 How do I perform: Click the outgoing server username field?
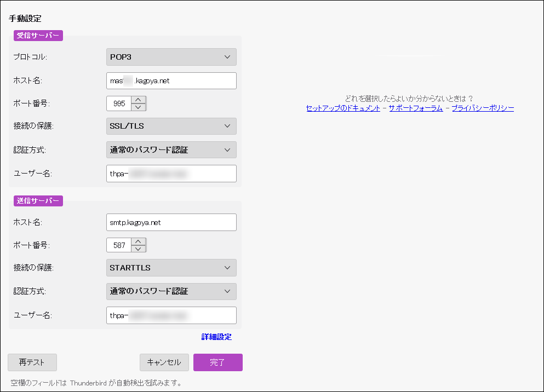pyautogui.click(x=171, y=315)
